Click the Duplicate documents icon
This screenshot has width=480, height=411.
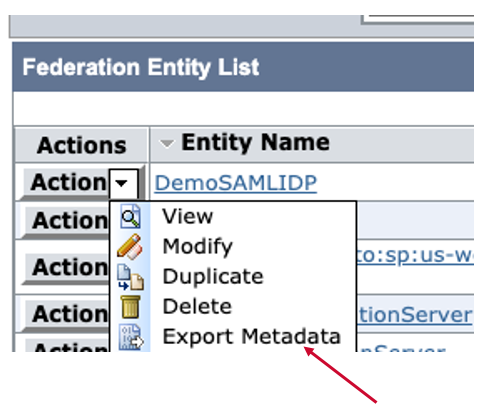[x=130, y=277]
